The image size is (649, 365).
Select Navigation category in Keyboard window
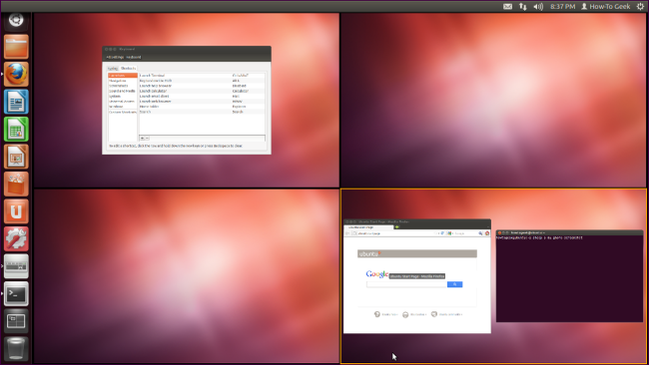123,81
